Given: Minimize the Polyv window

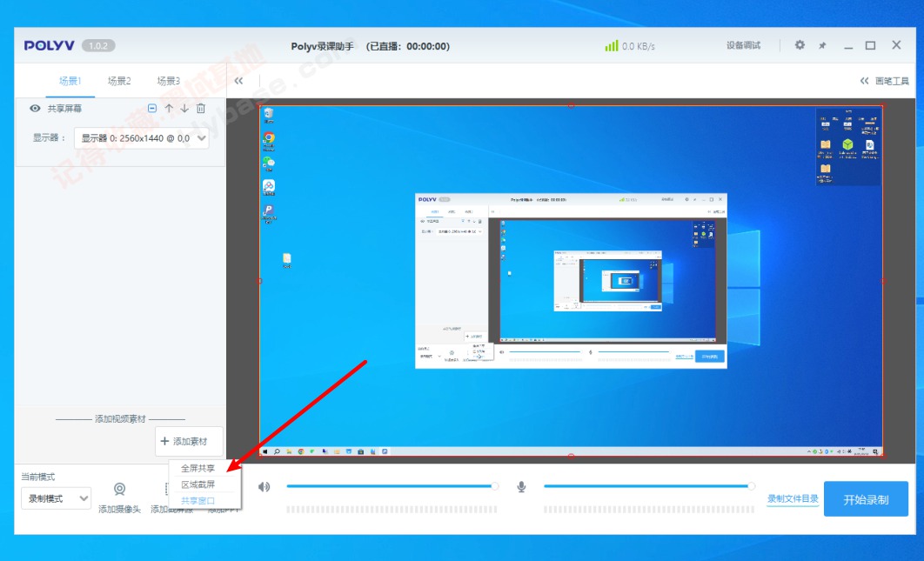Looking at the screenshot, I should click(848, 46).
